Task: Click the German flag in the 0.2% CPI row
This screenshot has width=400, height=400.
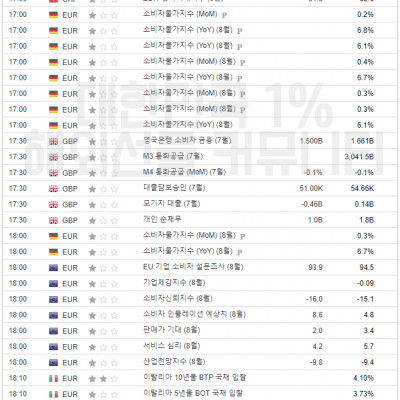Action: [53, 15]
